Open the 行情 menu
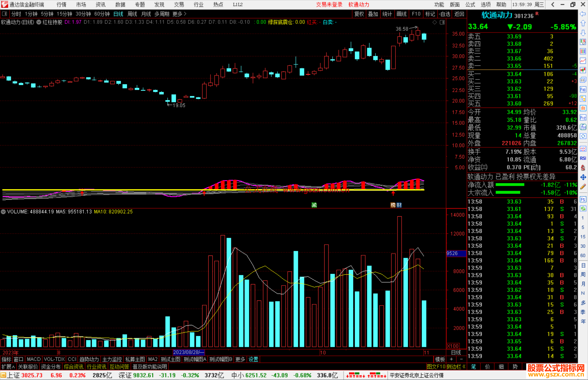The image size is (588, 380). click(61, 5)
